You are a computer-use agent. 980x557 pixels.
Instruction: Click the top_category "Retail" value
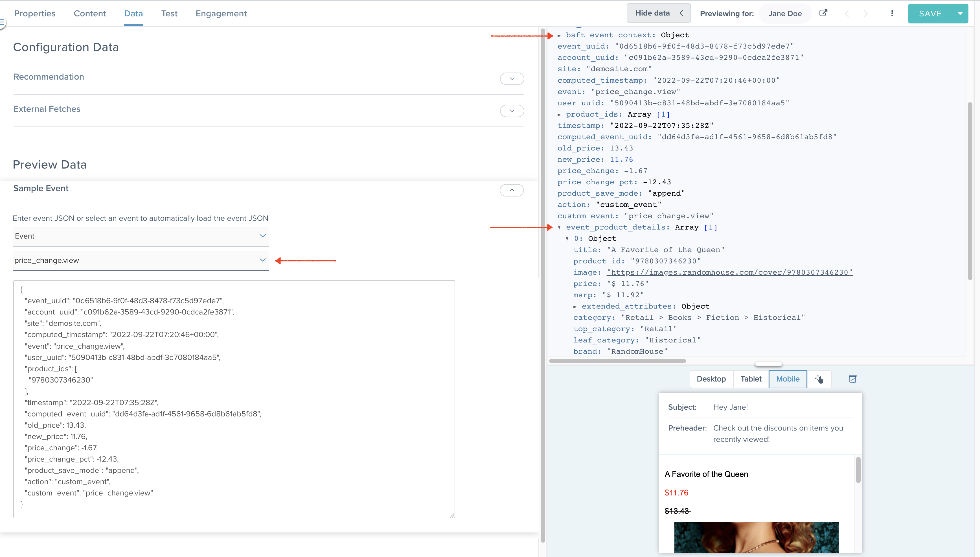pos(658,329)
